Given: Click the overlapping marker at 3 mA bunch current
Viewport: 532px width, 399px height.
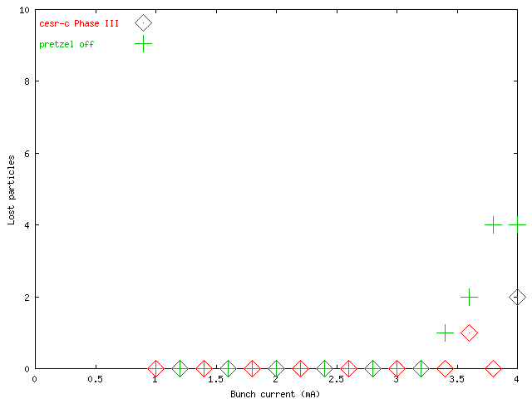Looking at the screenshot, I should point(397,368).
